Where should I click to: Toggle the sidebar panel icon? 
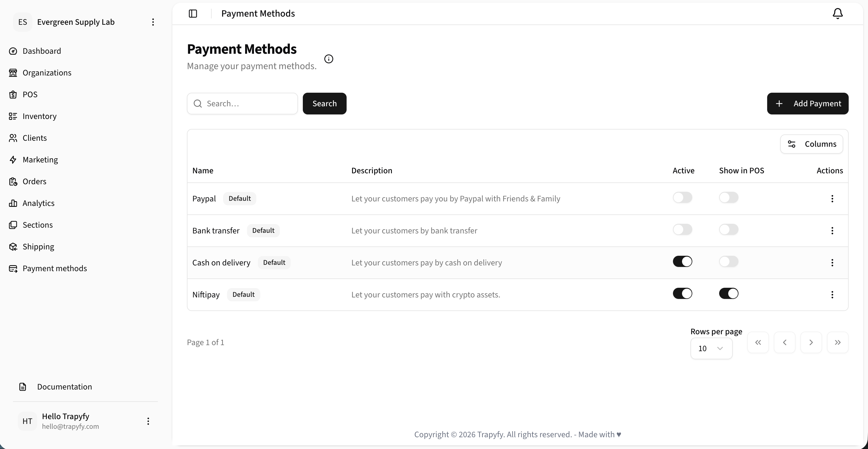pyautogui.click(x=193, y=14)
